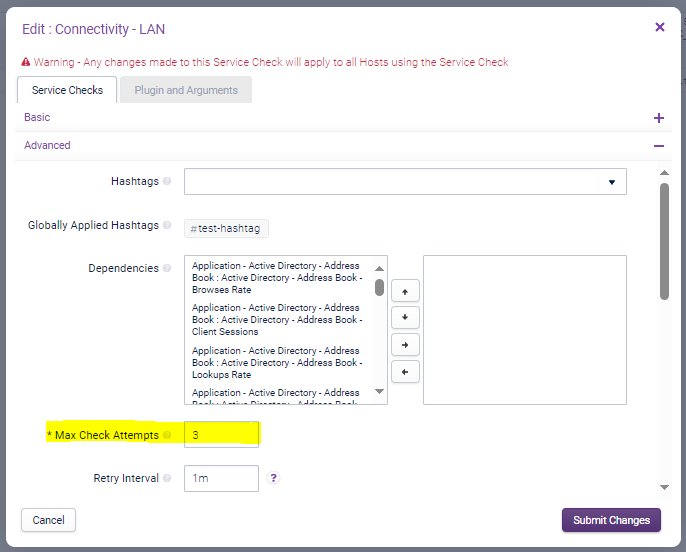The width and height of the screenshot is (686, 552).
Task: Collapse the Advanced section with minus icon
Action: point(658,146)
